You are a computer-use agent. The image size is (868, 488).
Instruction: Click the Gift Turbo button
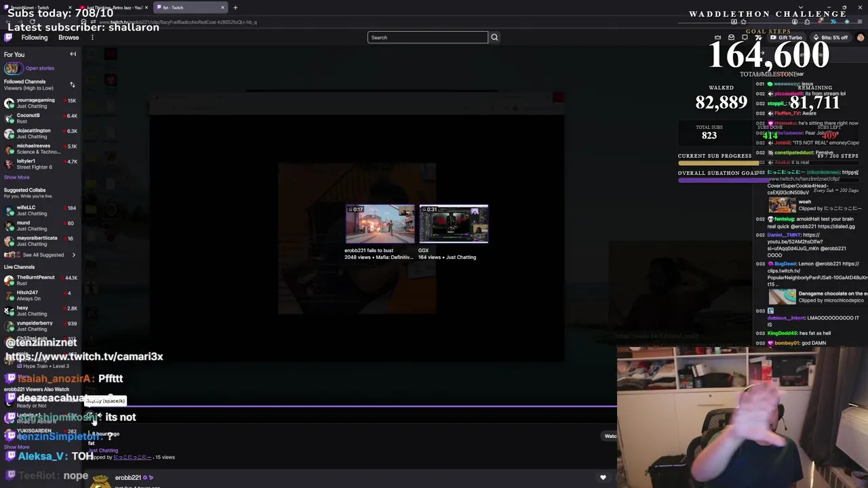point(787,37)
